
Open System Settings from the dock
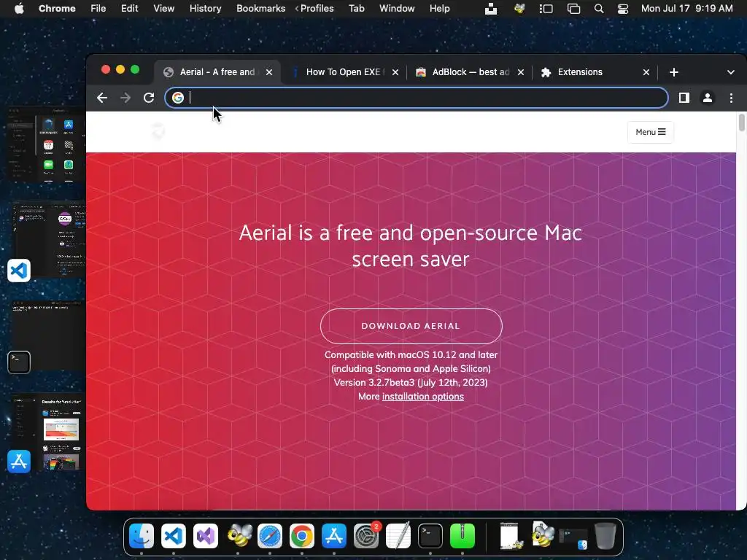[366, 536]
